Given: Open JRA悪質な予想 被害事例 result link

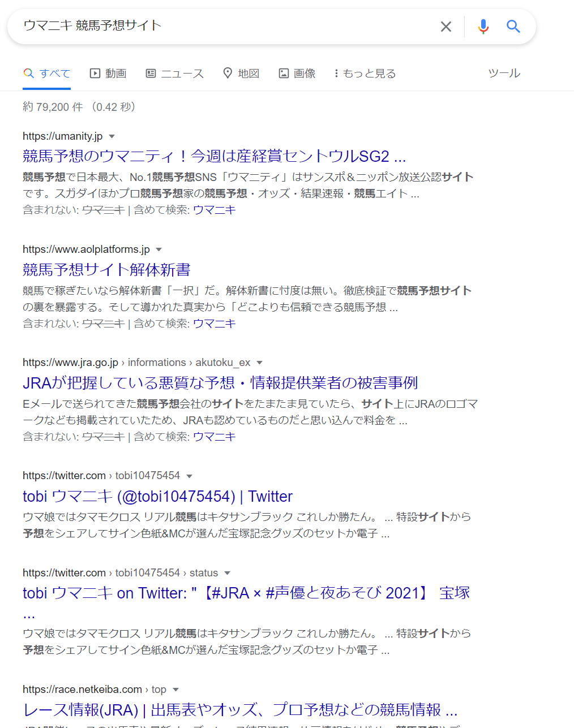Looking at the screenshot, I should [x=220, y=383].
